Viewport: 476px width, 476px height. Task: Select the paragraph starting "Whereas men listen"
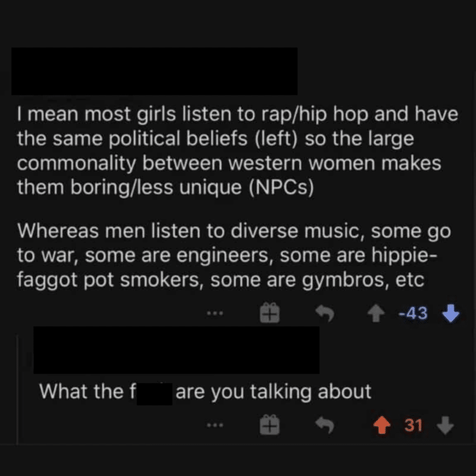[x=234, y=255]
